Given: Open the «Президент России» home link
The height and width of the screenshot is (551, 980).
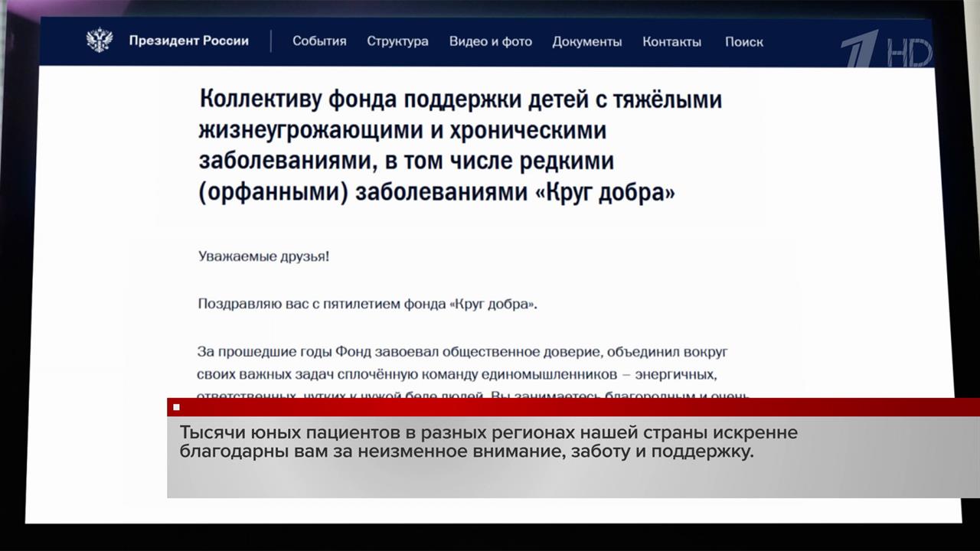Looking at the screenshot, I should pyautogui.click(x=188, y=41).
